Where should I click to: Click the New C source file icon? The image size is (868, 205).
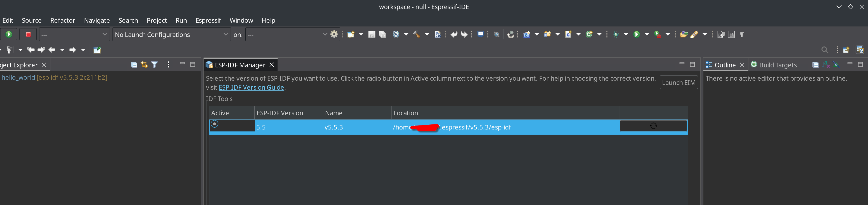pos(568,34)
